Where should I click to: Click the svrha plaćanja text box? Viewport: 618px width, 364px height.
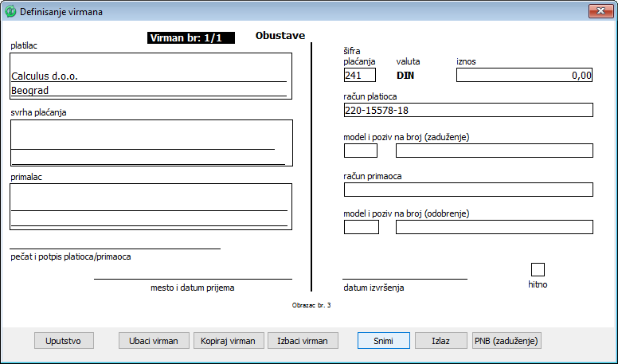151,142
